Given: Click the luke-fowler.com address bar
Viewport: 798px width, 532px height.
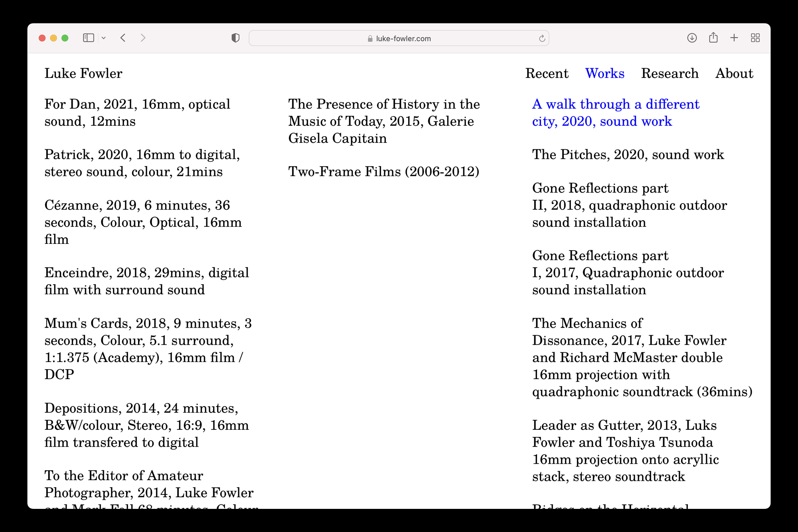Looking at the screenshot, I should click(399, 38).
